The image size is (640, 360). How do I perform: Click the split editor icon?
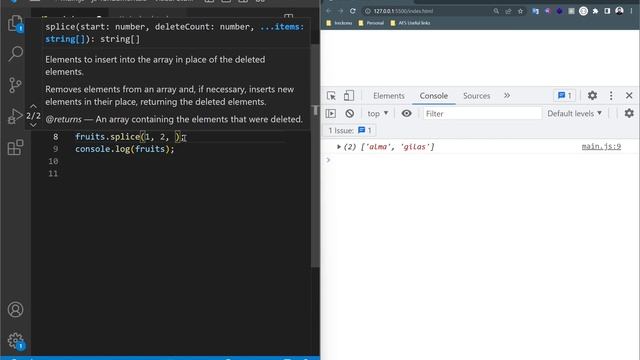click(x=289, y=17)
